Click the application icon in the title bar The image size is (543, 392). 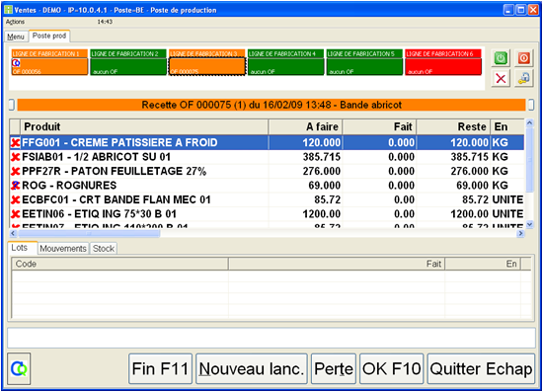pyautogui.click(x=8, y=10)
